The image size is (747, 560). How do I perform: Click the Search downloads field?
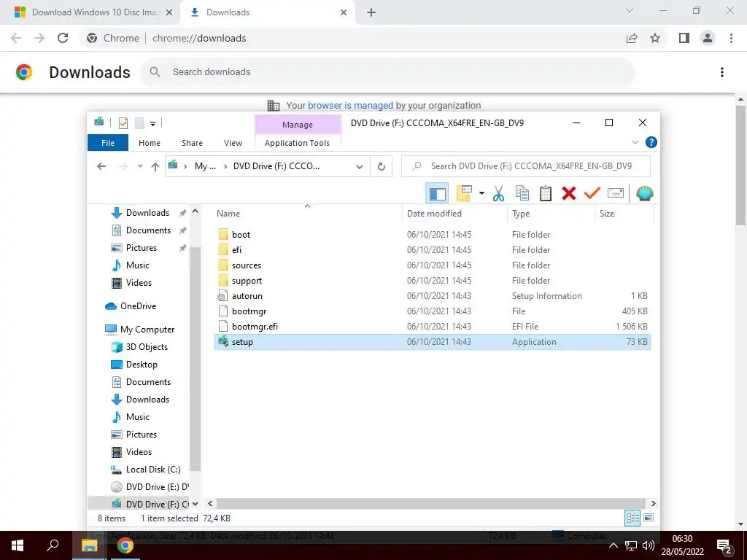(x=388, y=72)
